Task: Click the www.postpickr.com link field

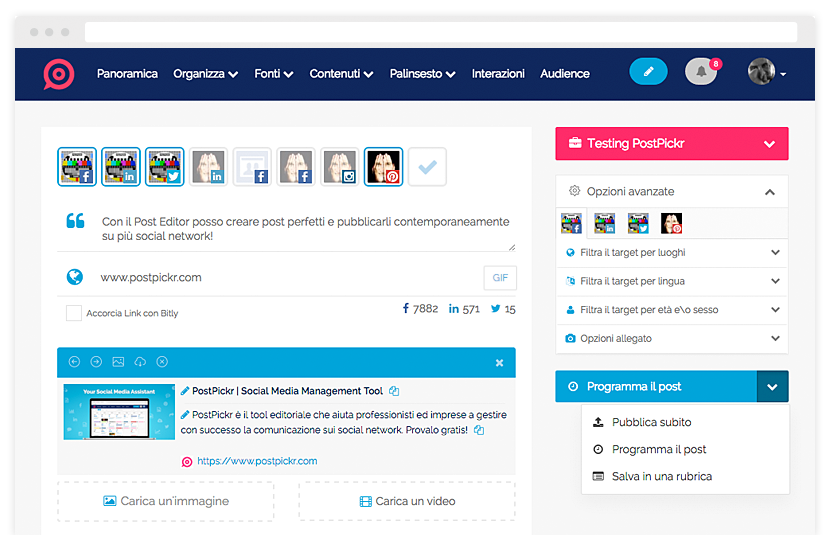Action: (x=288, y=277)
